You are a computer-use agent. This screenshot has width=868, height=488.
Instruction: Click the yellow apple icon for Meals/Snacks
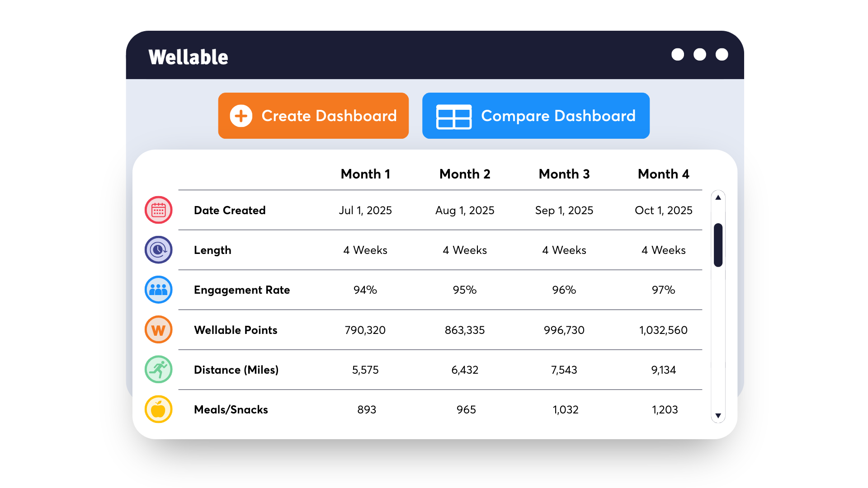coord(158,409)
